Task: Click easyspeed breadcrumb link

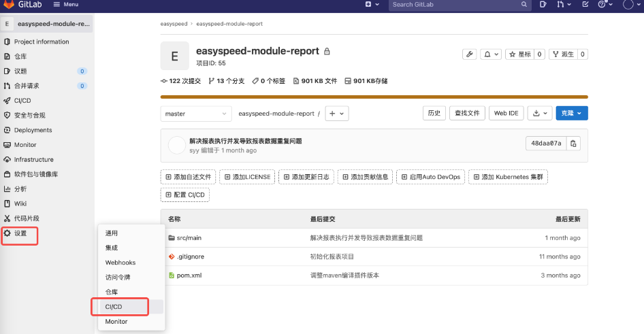Action: 174,24
